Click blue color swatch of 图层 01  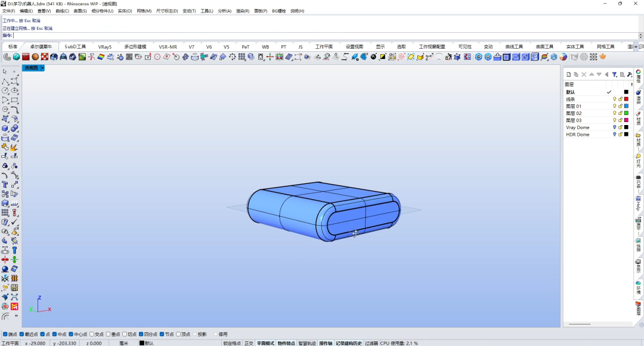pos(626,106)
